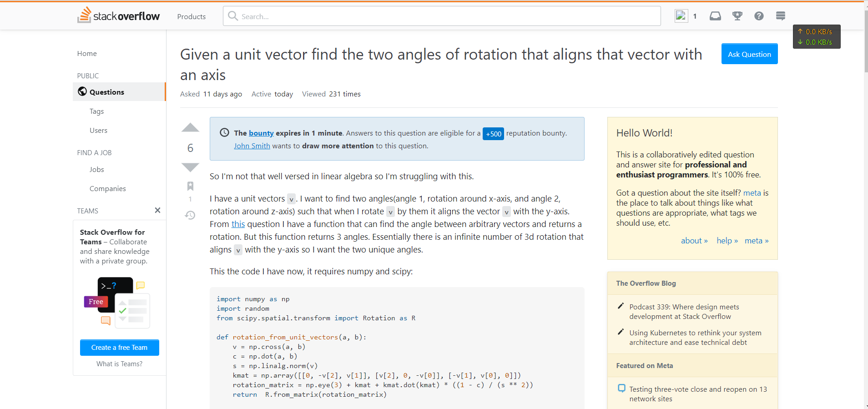This screenshot has width=868, height=409.
Task: Open the post timeline history icon
Action: click(190, 215)
